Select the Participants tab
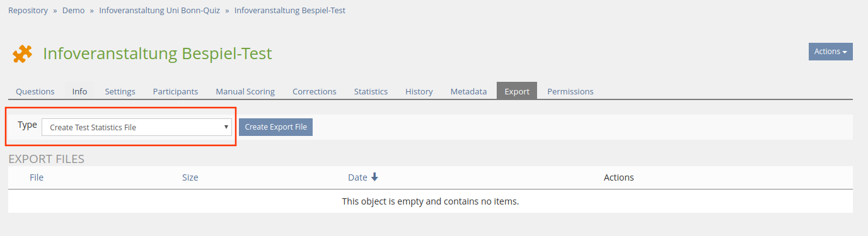Viewport: 868px width, 236px height. [175, 91]
